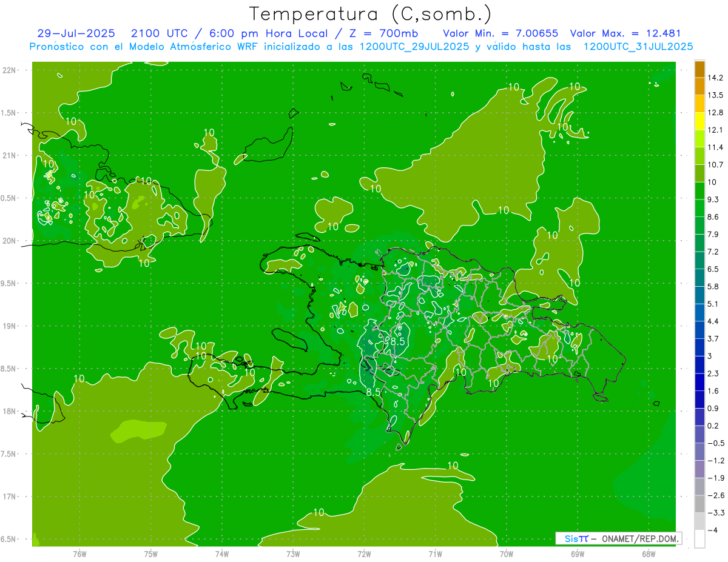This screenshot has width=728, height=562.
Task: Click the 9.3 value on the color scale
Action: click(x=714, y=199)
